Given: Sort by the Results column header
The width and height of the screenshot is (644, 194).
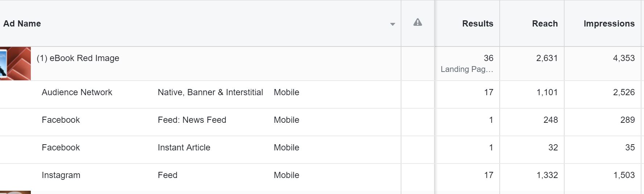Looking at the screenshot, I should [x=477, y=24].
